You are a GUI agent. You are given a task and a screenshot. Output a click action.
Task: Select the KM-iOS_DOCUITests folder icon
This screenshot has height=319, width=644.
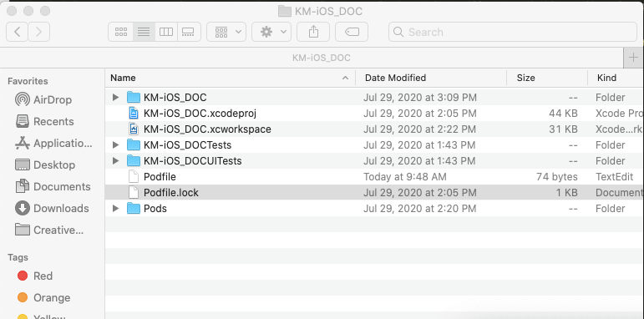[x=134, y=160]
